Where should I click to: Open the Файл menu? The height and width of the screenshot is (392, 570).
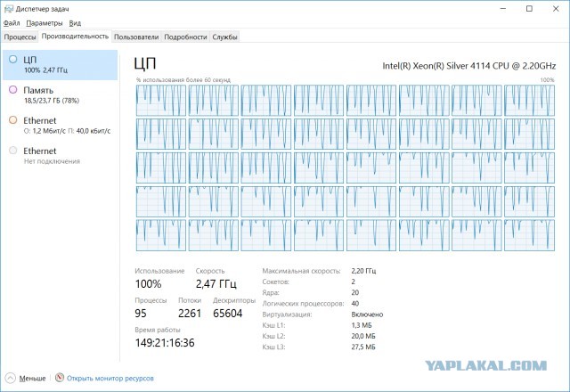tap(12, 23)
